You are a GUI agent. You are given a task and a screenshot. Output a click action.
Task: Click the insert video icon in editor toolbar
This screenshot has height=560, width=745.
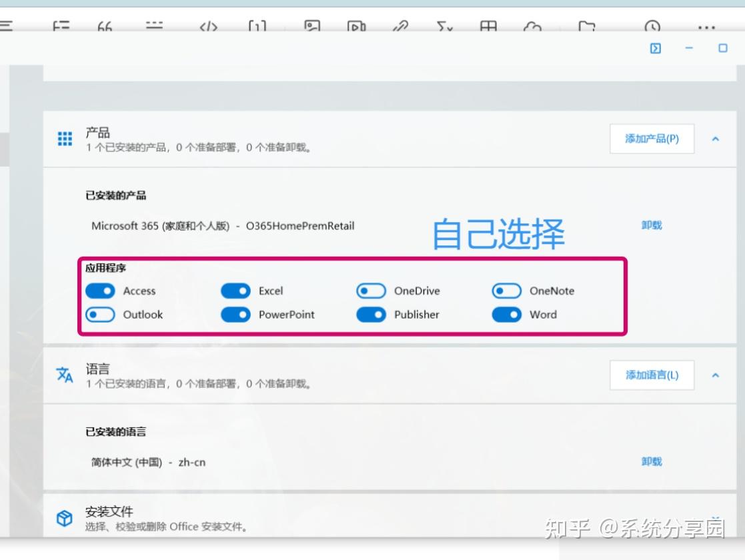[x=356, y=26]
